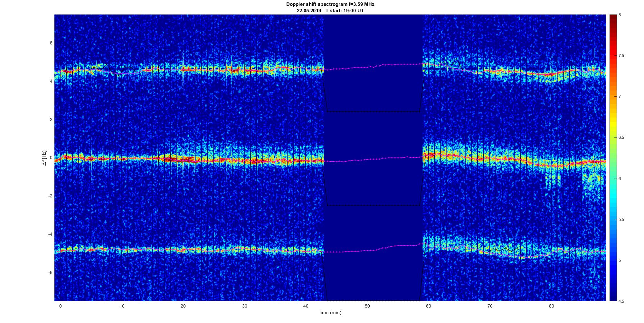The width and height of the screenshot is (644, 323).
Task: Click the y-axis tick label '6'
Action: 51,43
